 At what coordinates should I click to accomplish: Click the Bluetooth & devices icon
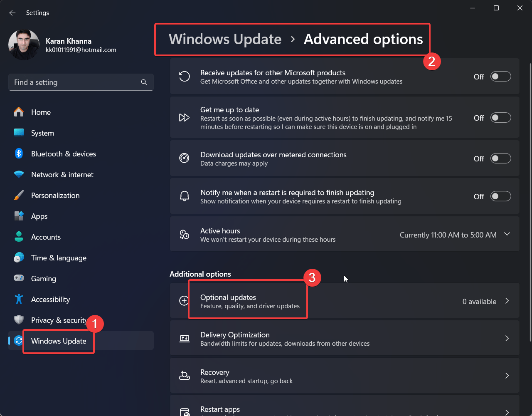point(19,154)
